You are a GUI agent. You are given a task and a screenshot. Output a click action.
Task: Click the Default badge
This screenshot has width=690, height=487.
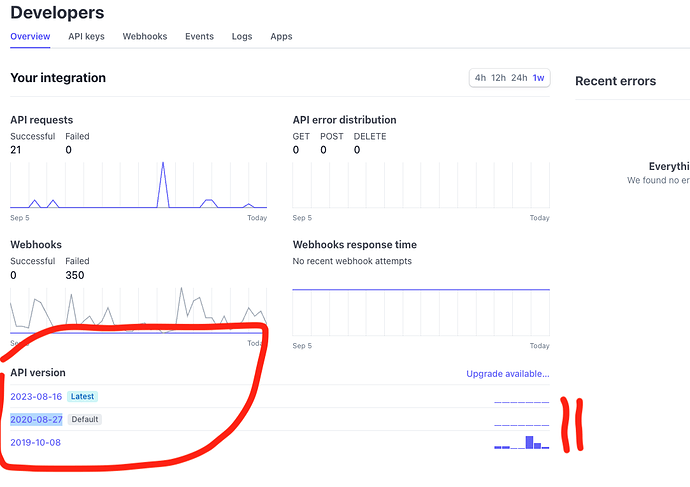tap(85, 419)
